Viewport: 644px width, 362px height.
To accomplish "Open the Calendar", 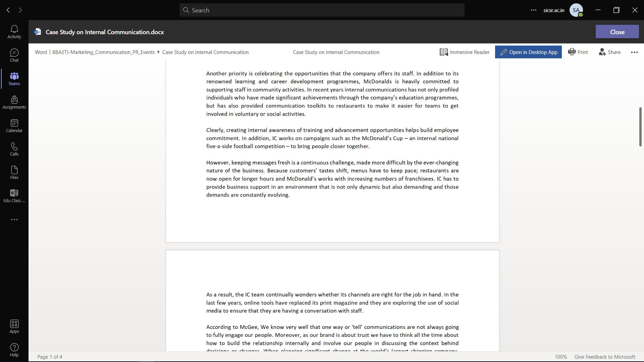I will coord(14,125).
